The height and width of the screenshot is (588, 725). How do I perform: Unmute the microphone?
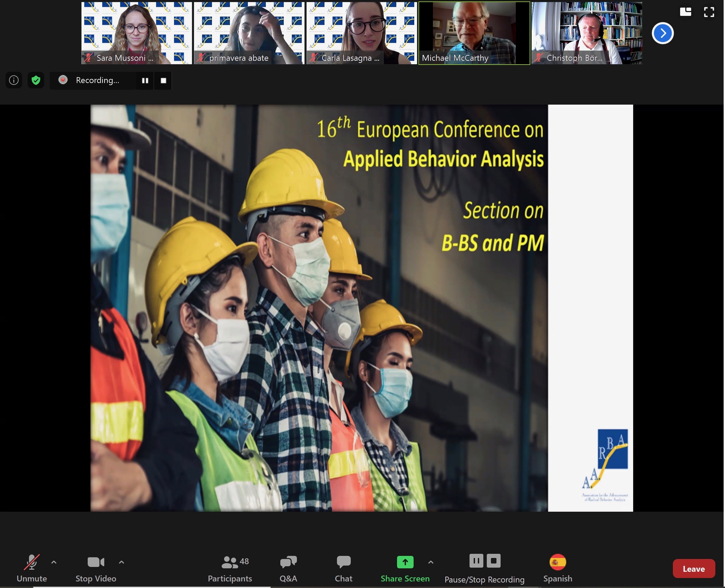coord(31,568)
